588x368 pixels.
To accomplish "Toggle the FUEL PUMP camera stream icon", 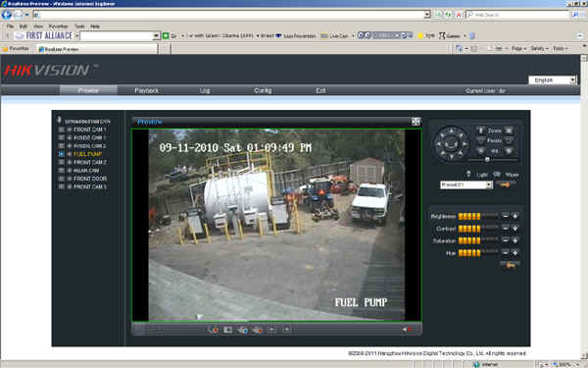I will [61, 154].
